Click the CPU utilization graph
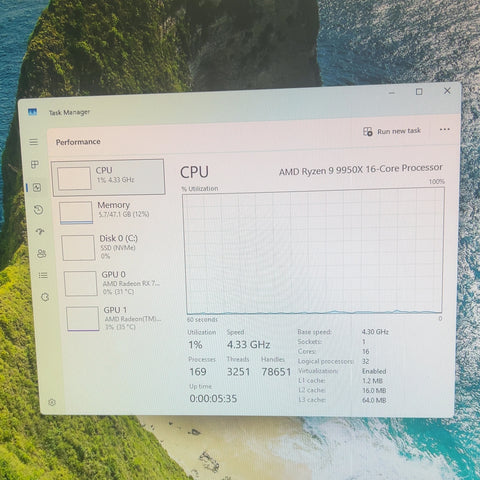480x480 pixels. 313,252
